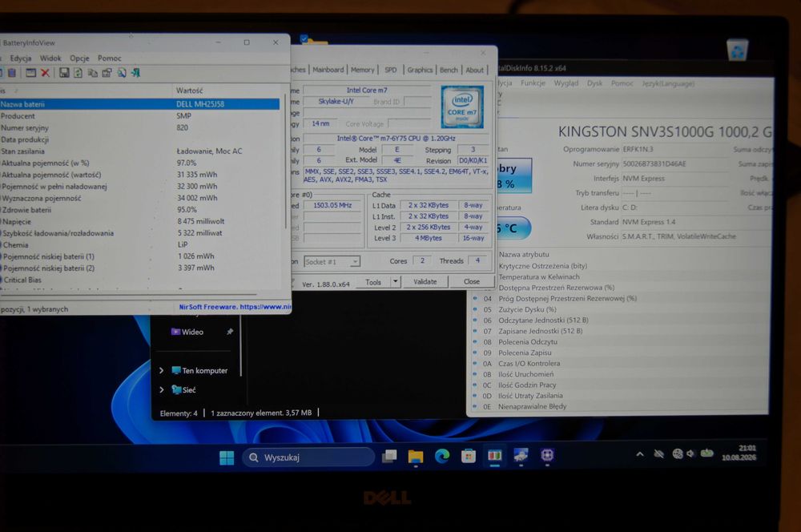Select the Nazwa baterii row

139,103
